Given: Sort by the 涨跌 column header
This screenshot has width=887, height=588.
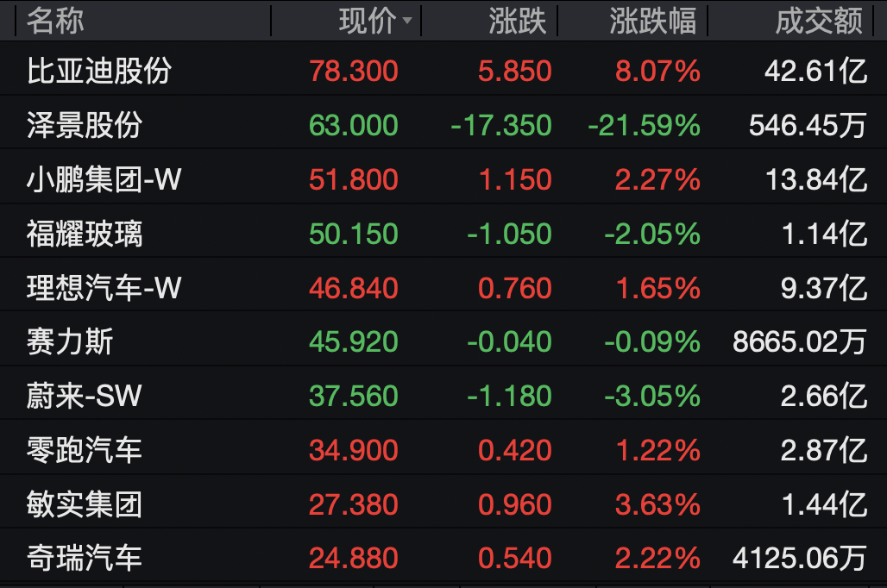Looking at the screenshot, I should [517, 21].
